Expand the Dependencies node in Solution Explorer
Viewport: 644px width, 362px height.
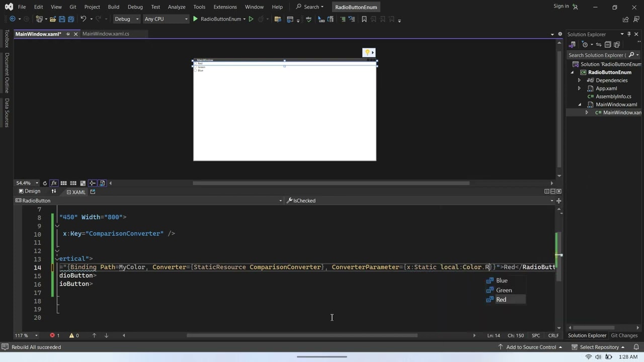(579, 80)
